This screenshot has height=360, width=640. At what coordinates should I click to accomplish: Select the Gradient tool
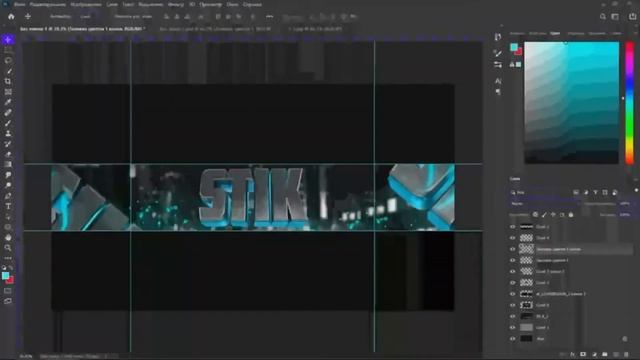pos(8,164)
